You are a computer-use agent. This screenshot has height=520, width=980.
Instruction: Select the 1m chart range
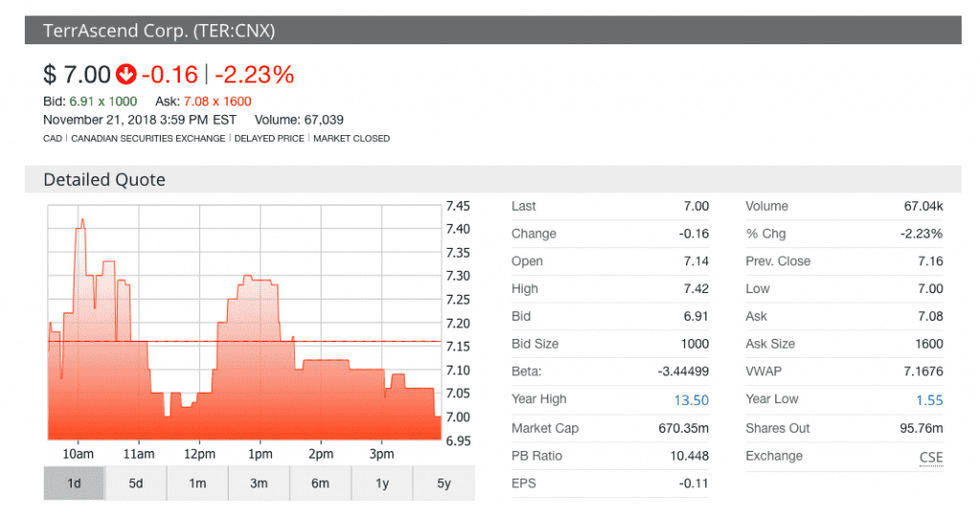pyautogui.click(x=197, y=484)
